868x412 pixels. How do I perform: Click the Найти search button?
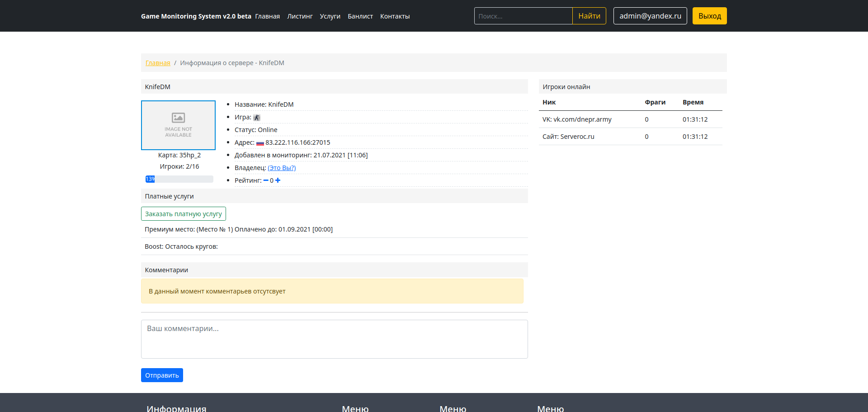[x=589, y=16]
